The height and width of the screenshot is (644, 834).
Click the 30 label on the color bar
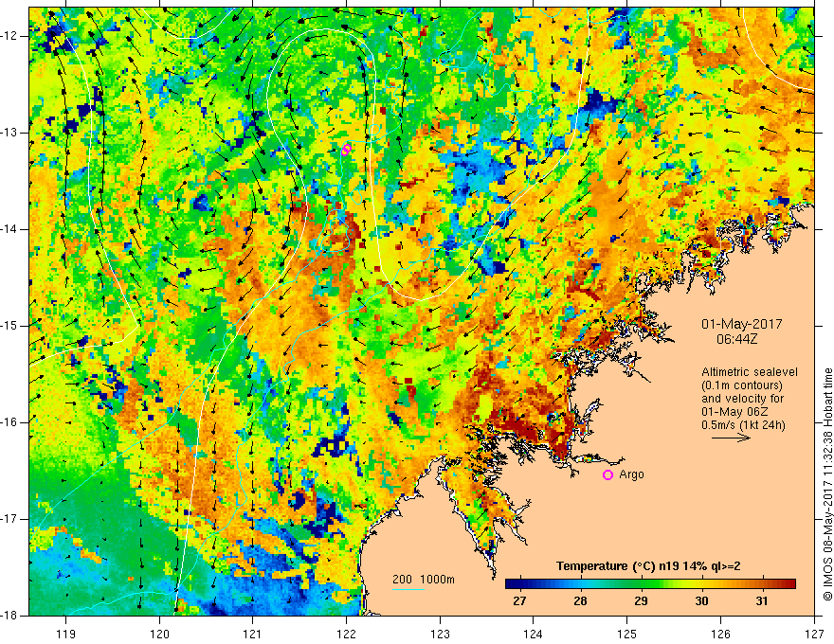pyautogui.click(x=701, y=601)
